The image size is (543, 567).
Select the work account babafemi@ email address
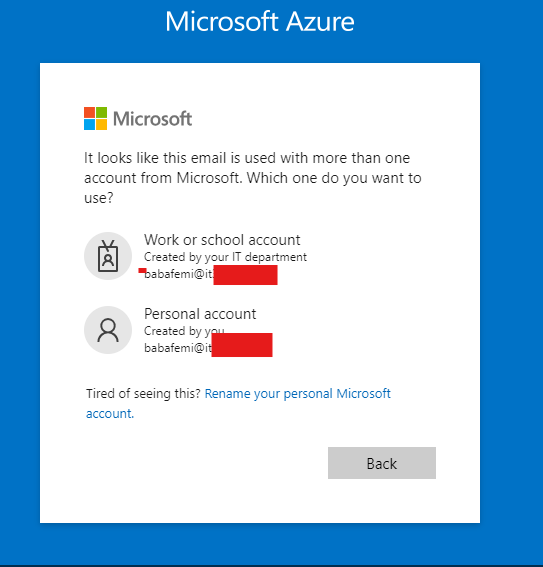[x=210, y=274]
